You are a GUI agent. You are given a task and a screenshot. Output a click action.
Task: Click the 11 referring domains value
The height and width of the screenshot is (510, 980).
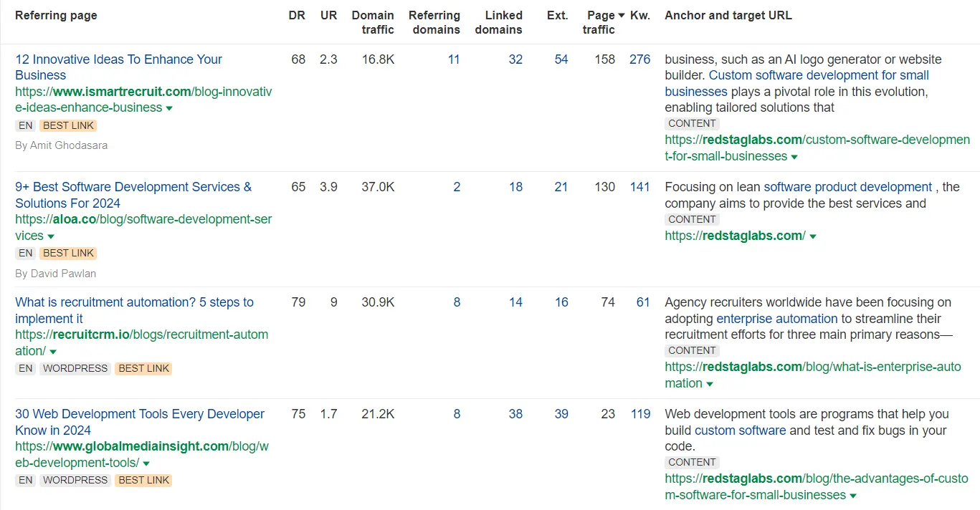(454, 59)
